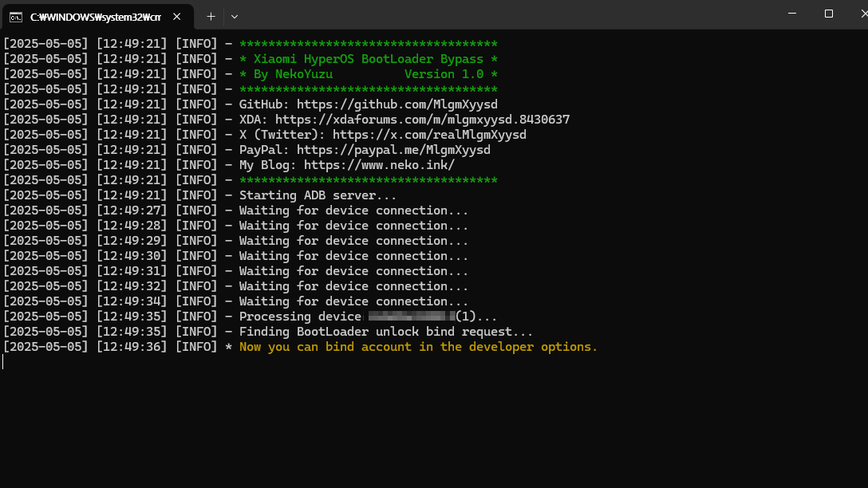Open a new terminal tab with plus button
This screenshot has width=868, height=488.
(211, 17)
